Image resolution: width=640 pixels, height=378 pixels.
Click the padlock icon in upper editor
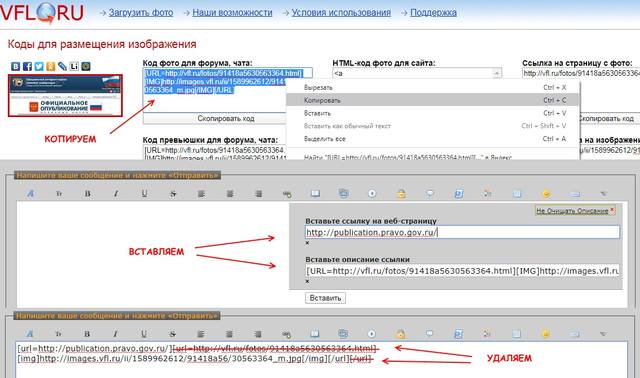[401, 194]
